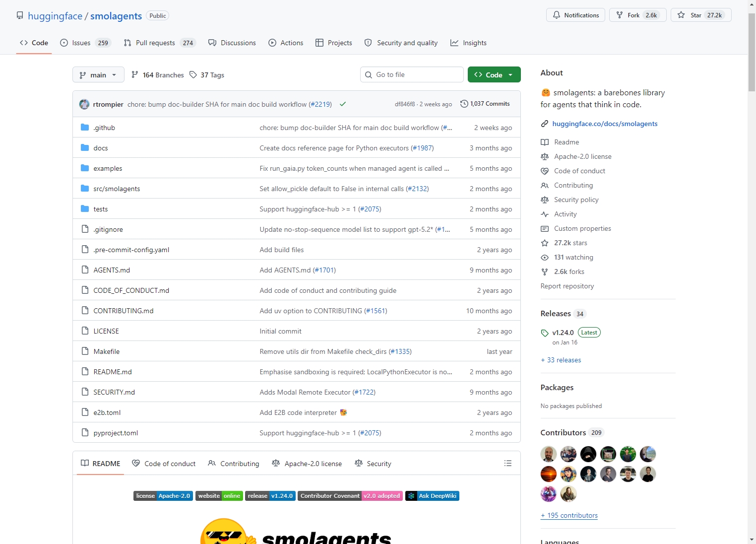Image resolution: width=756 pixels, height=544 pixels.
Task: View the Insights tab
Action: point(468,43)
